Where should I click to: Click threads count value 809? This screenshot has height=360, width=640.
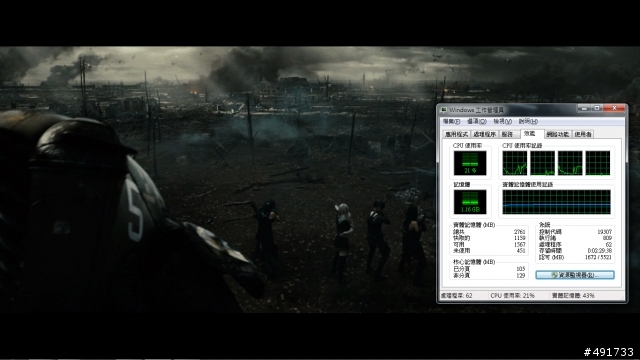[x=607, y=238]
